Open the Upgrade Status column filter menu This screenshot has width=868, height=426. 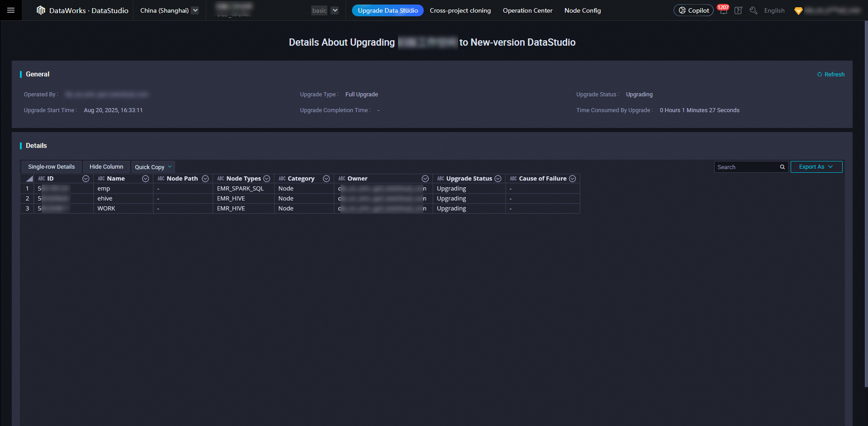click(498, 179)
